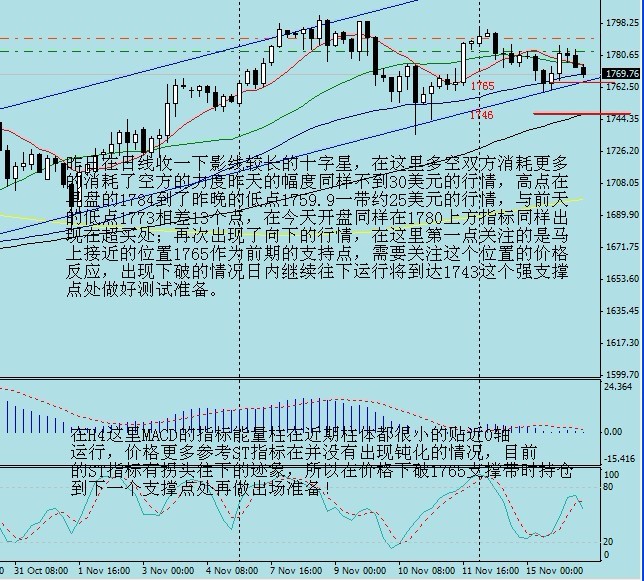Screen dimensions: 644x581
Task: Click the 1708.05 price axis label
Action: pyautogui.click(x=622, y=182)
